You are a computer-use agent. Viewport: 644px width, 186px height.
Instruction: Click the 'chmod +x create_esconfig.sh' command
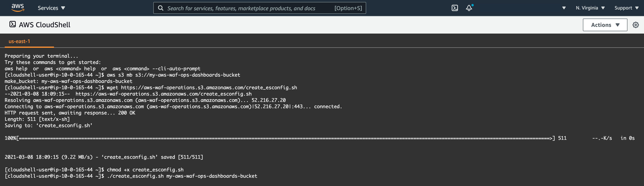(94, 169)
